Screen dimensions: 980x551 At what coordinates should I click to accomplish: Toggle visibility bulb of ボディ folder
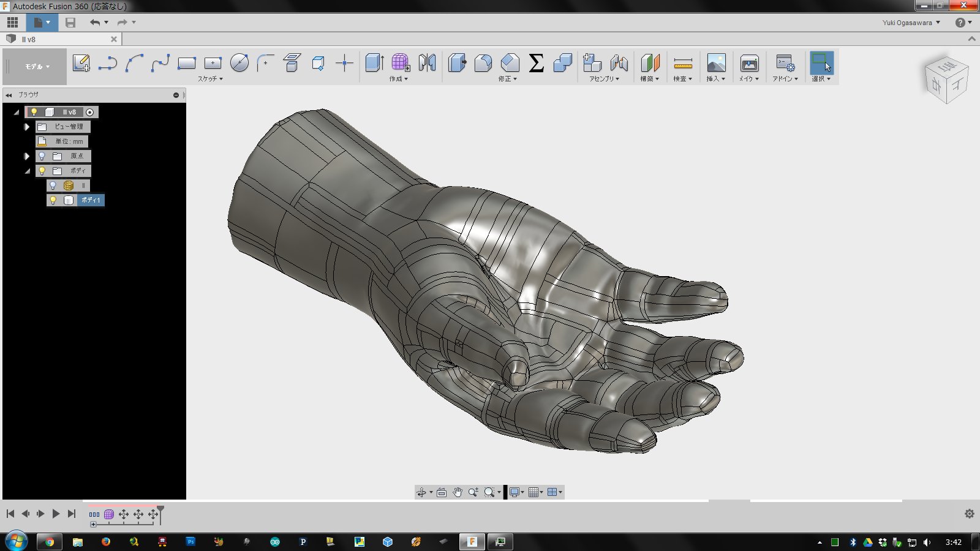tap(42, 171)
